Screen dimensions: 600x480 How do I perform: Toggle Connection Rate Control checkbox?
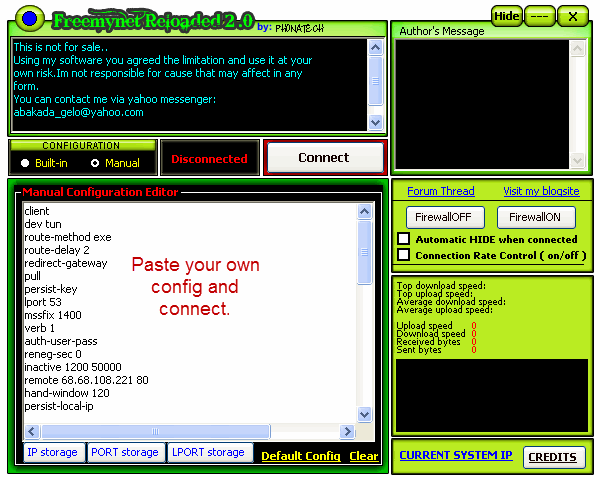(x=403, y=255)
